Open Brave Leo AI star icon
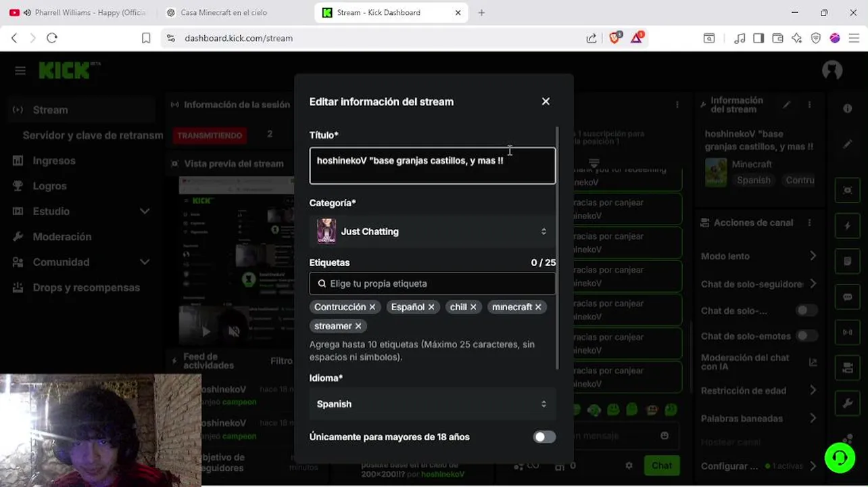The height and width of the screenshot is (487, 868). pos(797,39)
